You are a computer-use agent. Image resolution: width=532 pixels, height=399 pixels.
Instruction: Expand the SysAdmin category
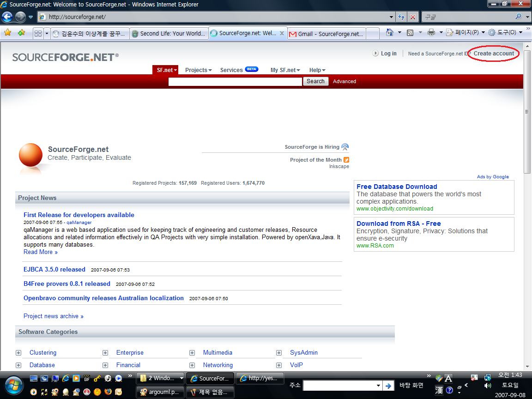[279, 353]
